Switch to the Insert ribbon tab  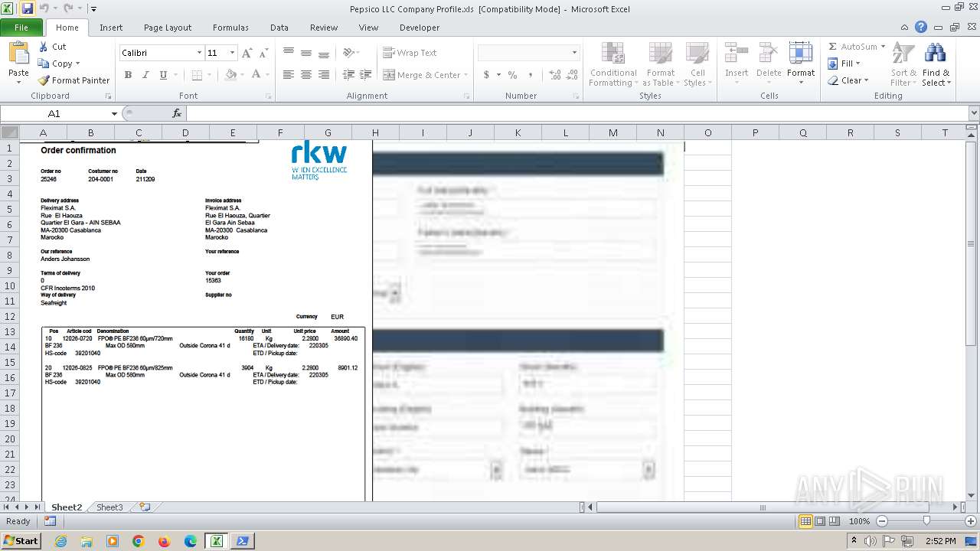click(x=111, y=28)
